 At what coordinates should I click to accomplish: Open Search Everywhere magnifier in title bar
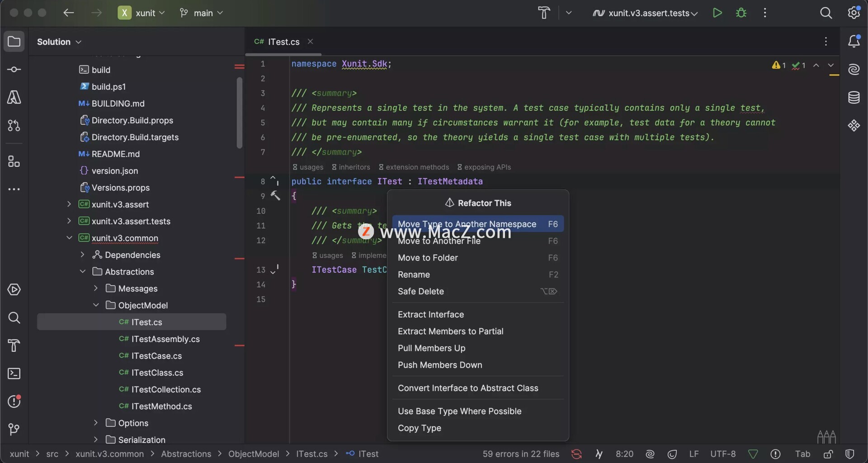pyautogui.click(x=826, y=13)
